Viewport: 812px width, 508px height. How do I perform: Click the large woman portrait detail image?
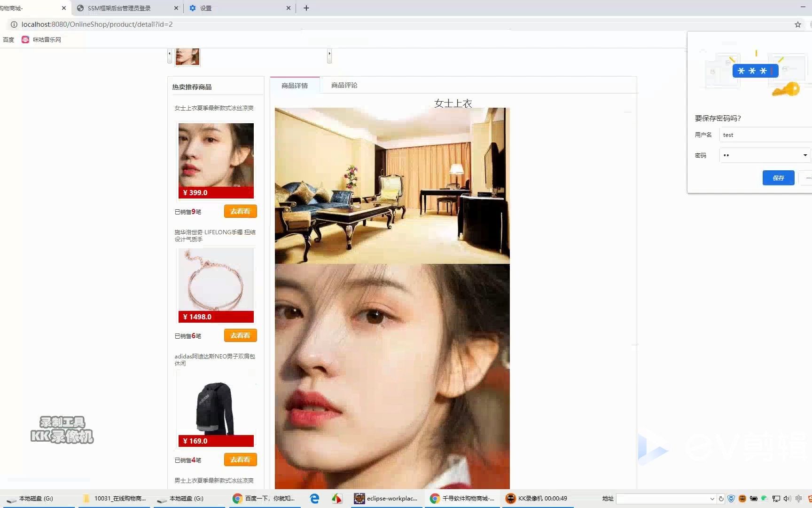pos(392,376)
